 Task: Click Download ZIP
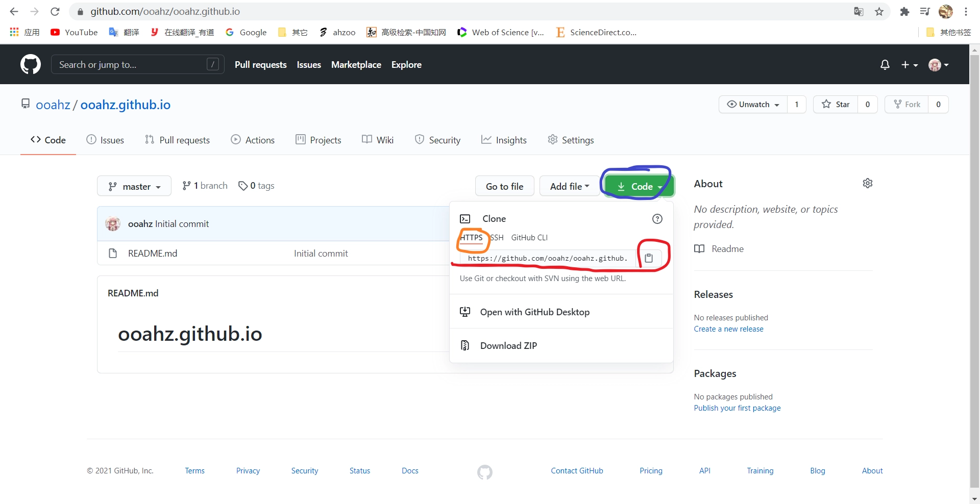click(x=561, y=346)
